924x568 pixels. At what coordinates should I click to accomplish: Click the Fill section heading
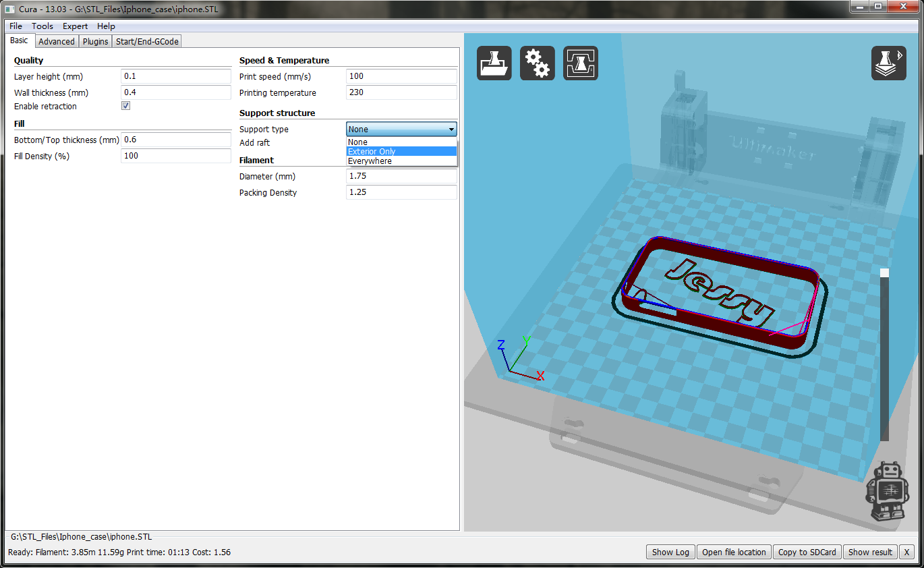click(19, 123)
